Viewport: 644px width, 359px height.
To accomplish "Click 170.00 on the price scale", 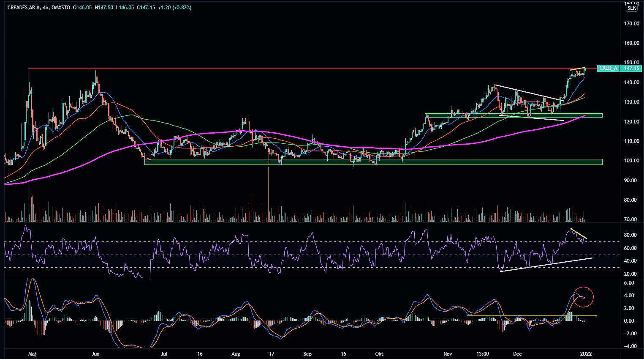I will click(632, 24).
